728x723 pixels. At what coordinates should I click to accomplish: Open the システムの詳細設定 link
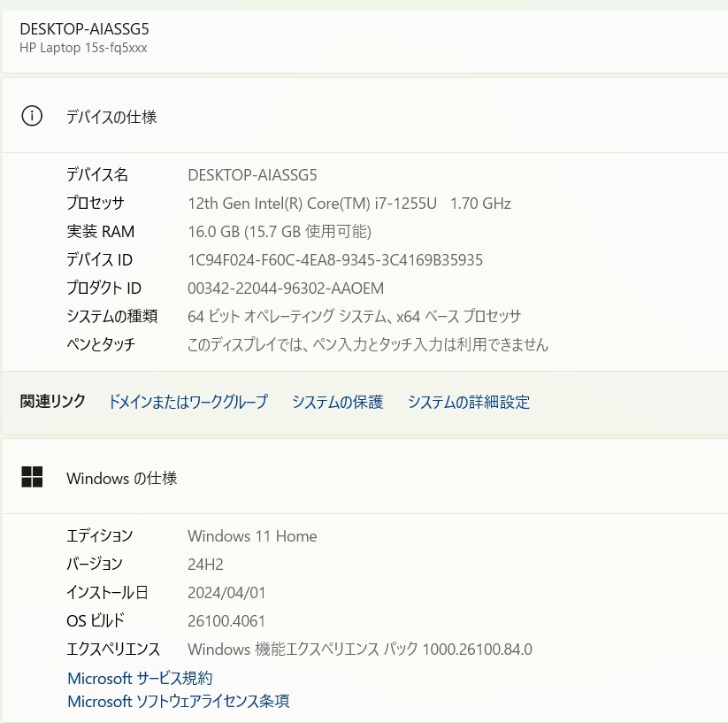tap(469, 402)
